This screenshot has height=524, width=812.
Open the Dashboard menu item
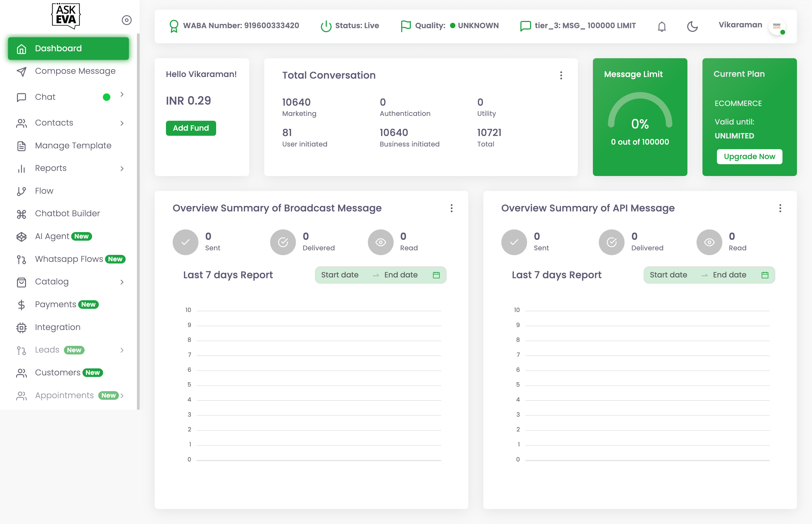click(x=68, y=48)
